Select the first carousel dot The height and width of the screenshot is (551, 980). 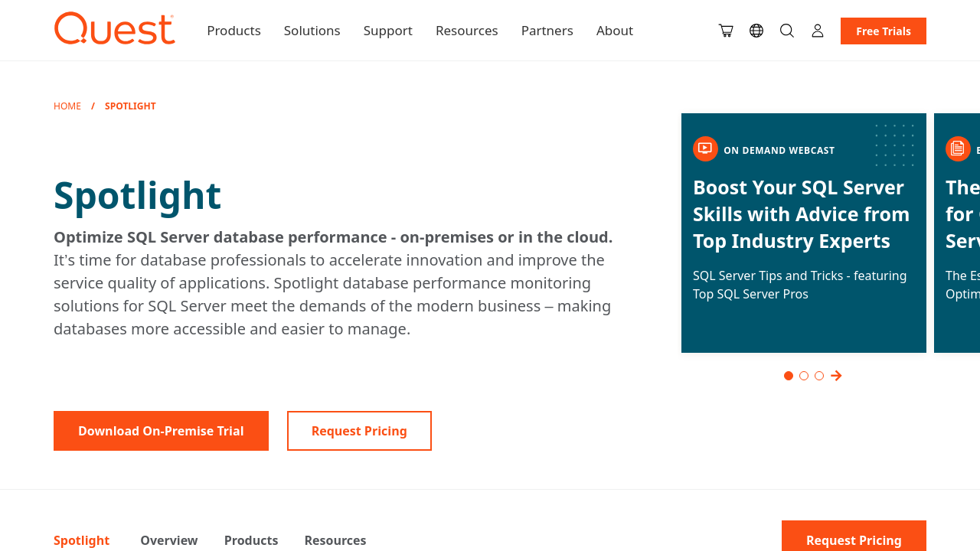(789, 376)
